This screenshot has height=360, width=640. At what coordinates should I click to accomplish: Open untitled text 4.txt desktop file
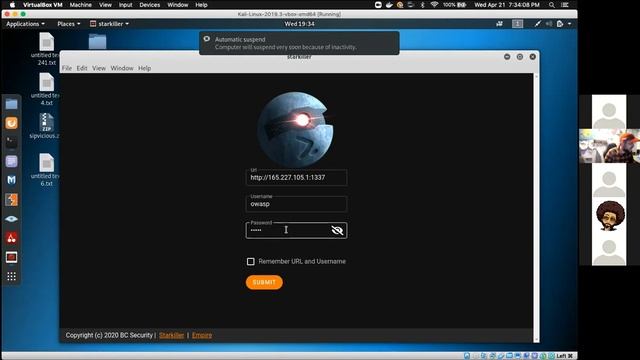tap(46, 89)
